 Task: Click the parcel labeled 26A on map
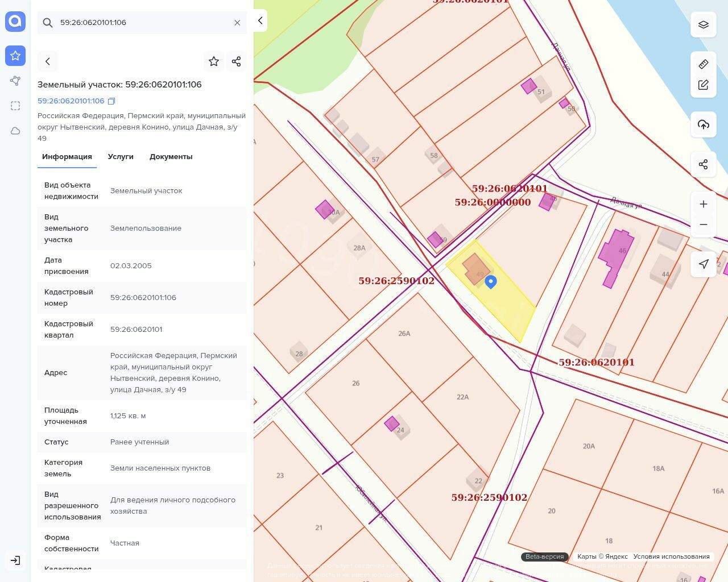419,343
